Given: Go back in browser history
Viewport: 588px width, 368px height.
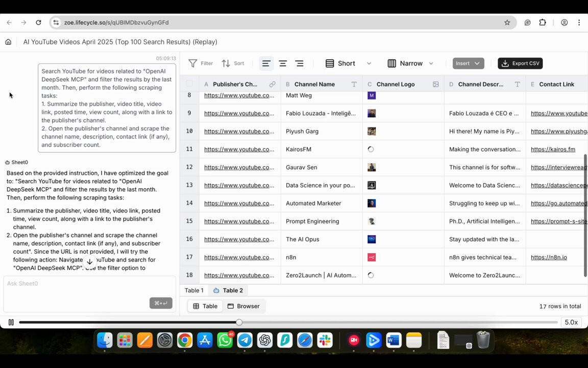Looking at the screenshot, I should click(x=9, y=22).
